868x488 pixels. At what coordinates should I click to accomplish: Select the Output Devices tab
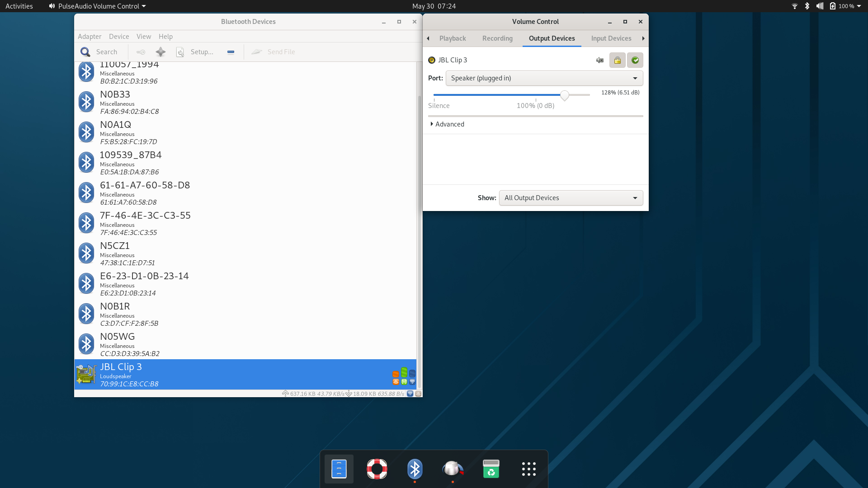(552, 38)
